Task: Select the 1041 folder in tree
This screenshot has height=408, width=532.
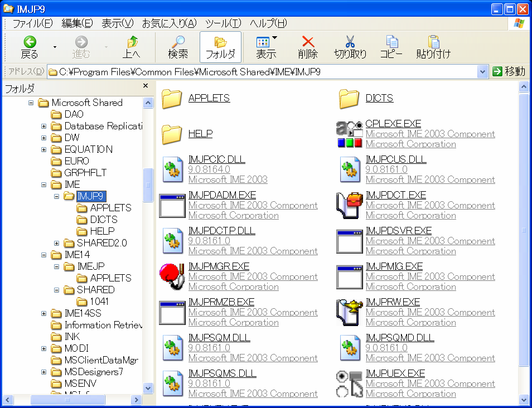Action: pyautogui.click(x=93, y=302)
